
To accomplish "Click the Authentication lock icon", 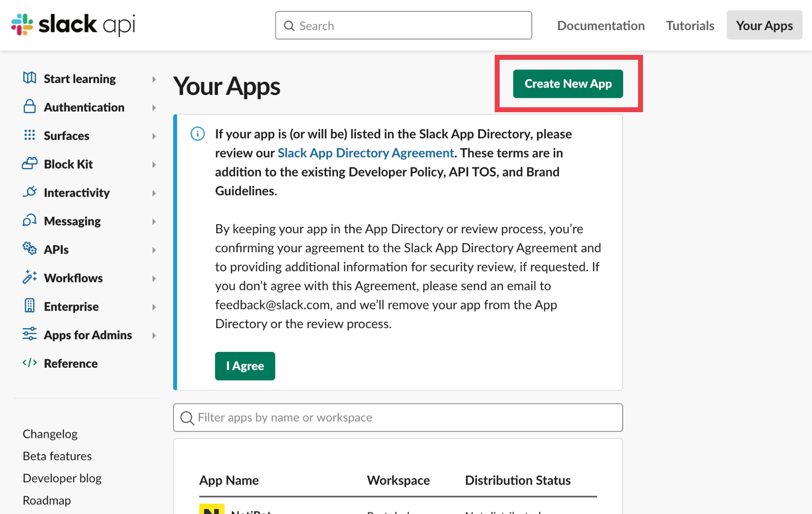I will pyautogui.click(x=30, y=106).
